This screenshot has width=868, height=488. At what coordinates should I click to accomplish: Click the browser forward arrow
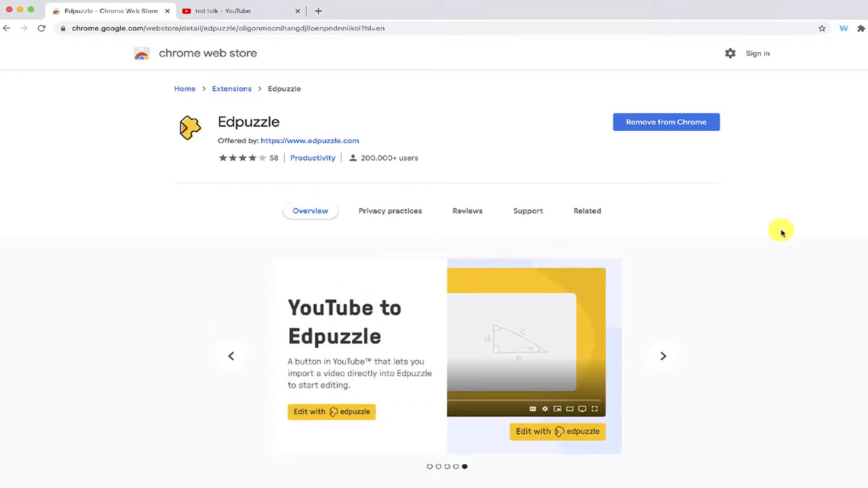[24, 28]
